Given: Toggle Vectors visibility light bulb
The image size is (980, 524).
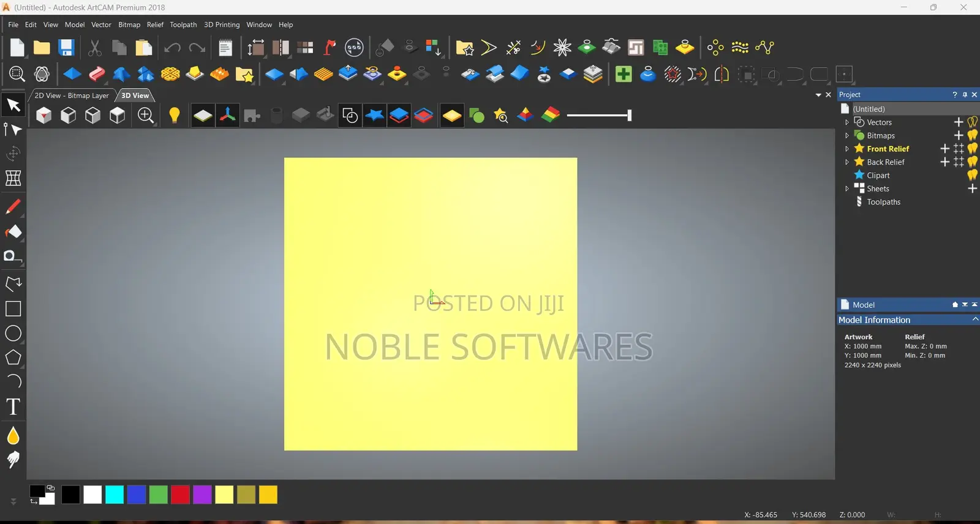Looking at the screenshot, I should coord(973,122).
